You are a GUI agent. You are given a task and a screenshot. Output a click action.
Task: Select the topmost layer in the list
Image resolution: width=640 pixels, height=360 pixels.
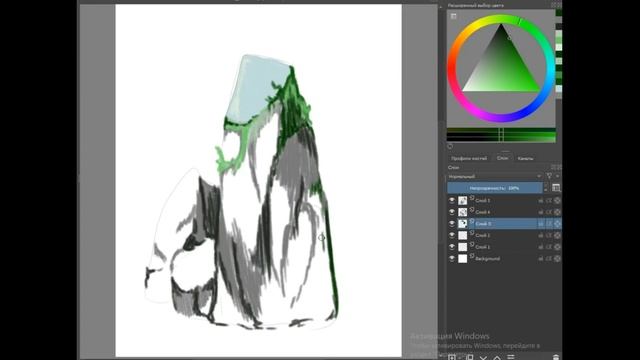click(504, 200)
